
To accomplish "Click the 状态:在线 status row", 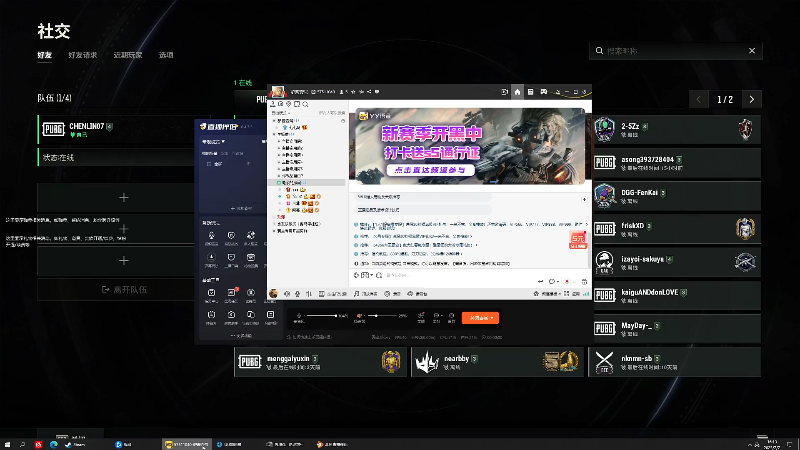I will pos(116,158).
